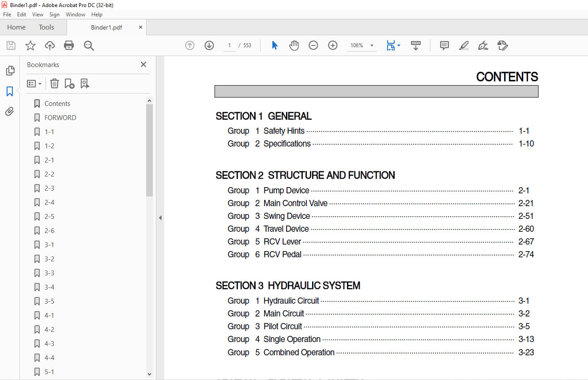
Task: Expand page display options arrow
Action: click(399, 45)
